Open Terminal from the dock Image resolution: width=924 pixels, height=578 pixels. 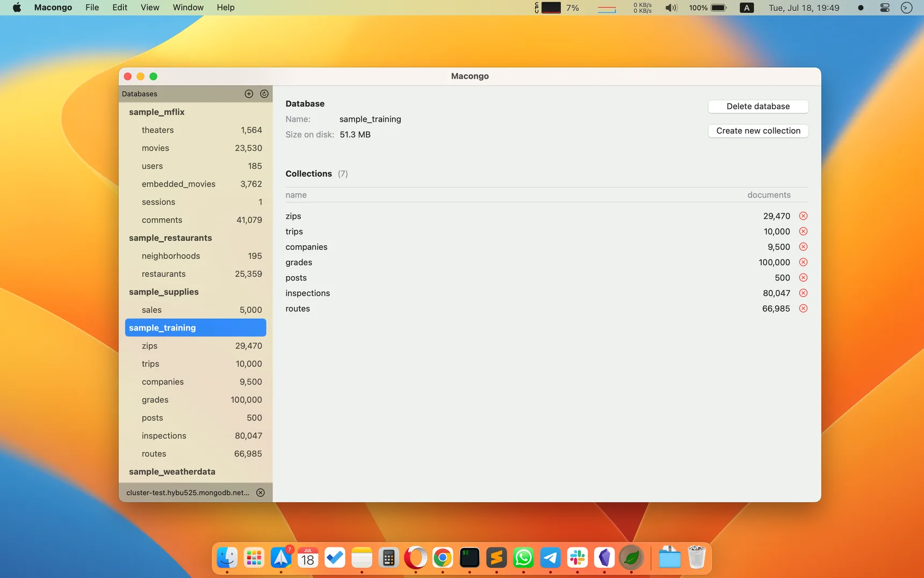tap(470, 558)
